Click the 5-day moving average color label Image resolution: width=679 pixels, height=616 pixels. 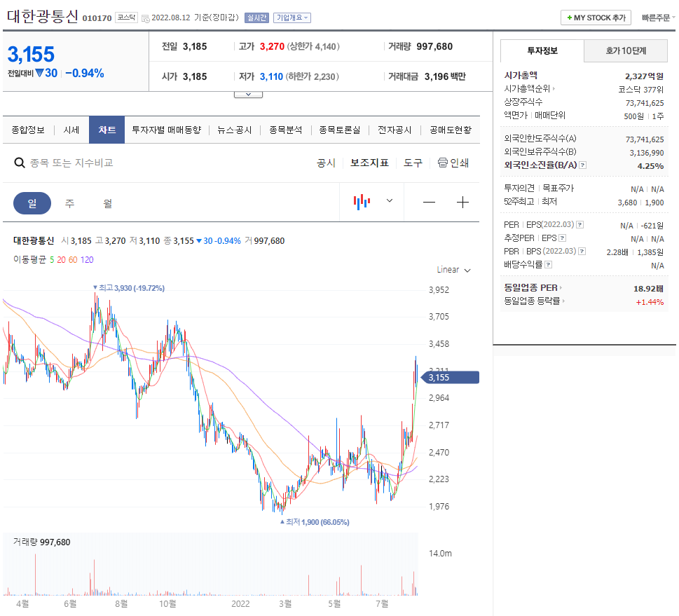click(x=52, y=259)
